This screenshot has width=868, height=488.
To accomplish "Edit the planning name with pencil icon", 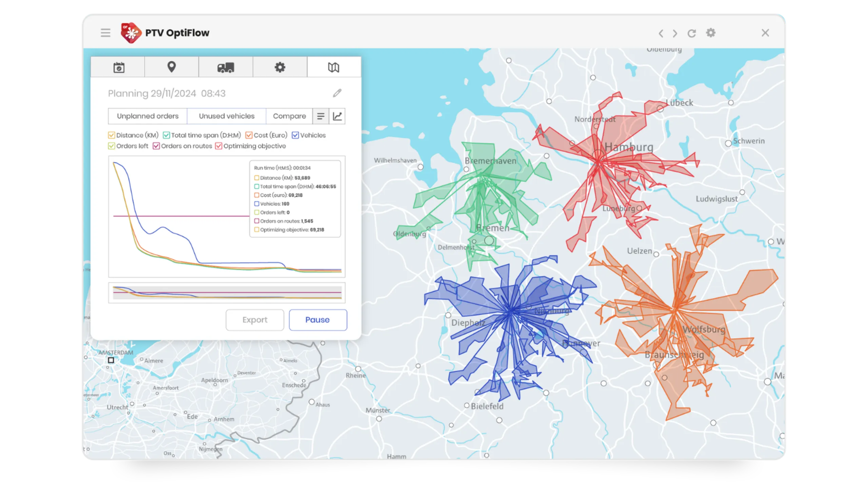I will 337,93.
